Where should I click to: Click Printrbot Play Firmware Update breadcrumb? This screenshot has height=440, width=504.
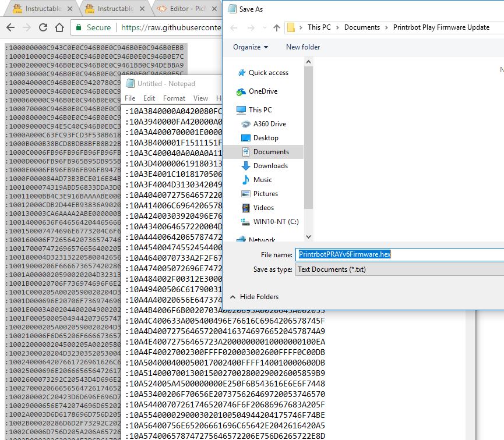(441, 27)
